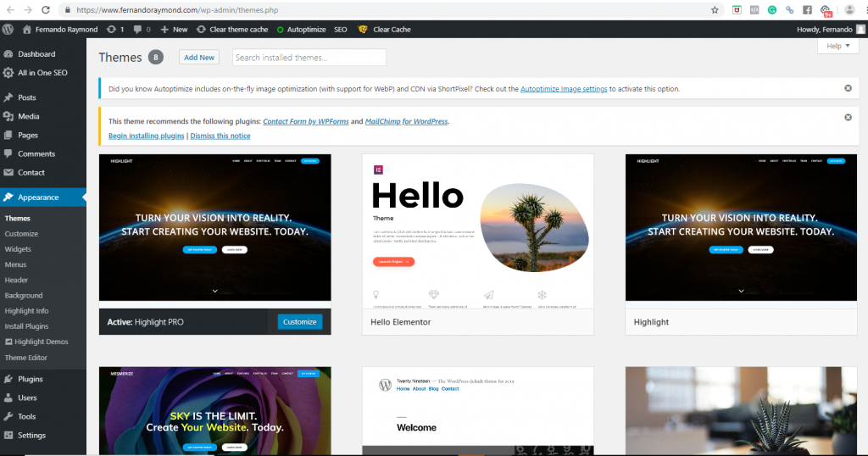Click the browser profile avatar icon
The height and width of the screenshot is (456, 868).
pos(849,10)
